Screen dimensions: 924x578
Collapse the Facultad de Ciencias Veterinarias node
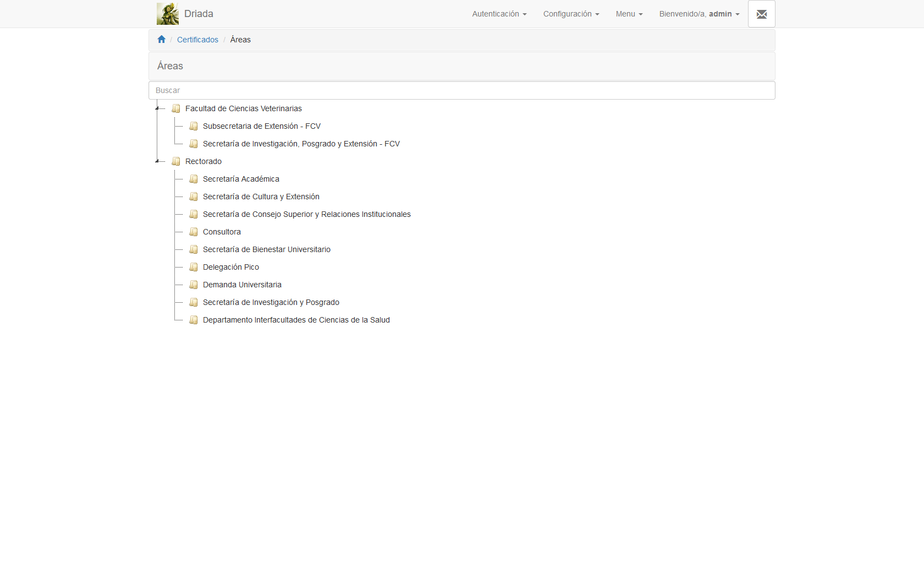click(157, 109)
